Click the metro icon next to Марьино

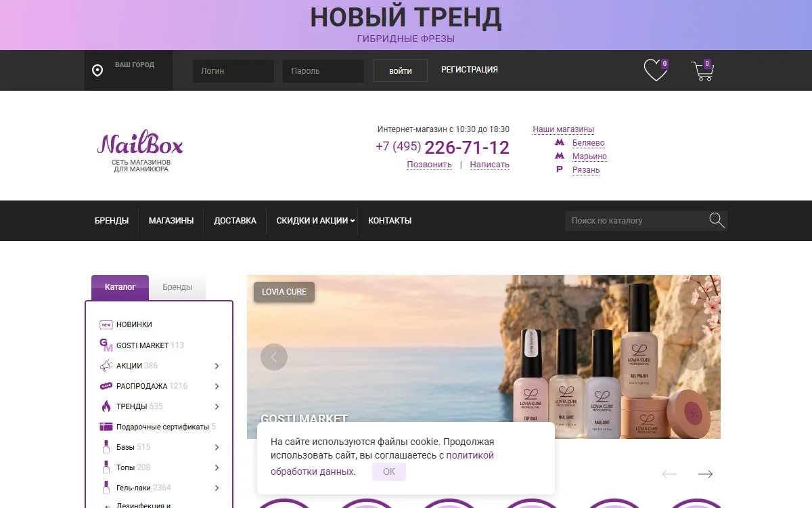point(560,156)
